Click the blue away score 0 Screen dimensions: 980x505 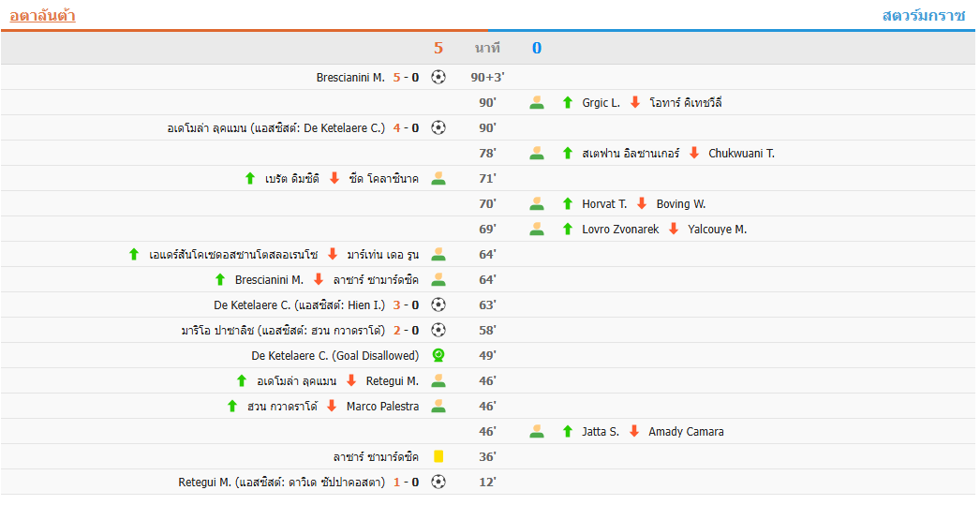click(537, 48)
